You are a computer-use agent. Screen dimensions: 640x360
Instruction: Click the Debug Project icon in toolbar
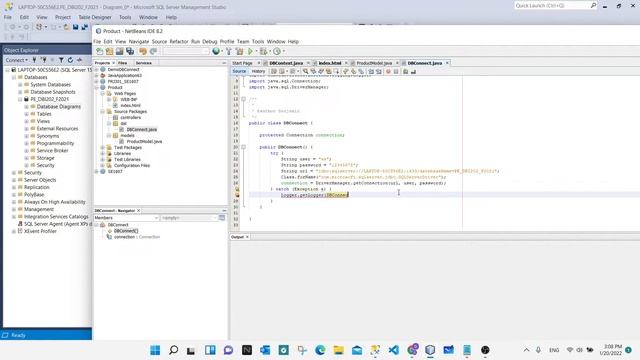click(x=263, y=51)
